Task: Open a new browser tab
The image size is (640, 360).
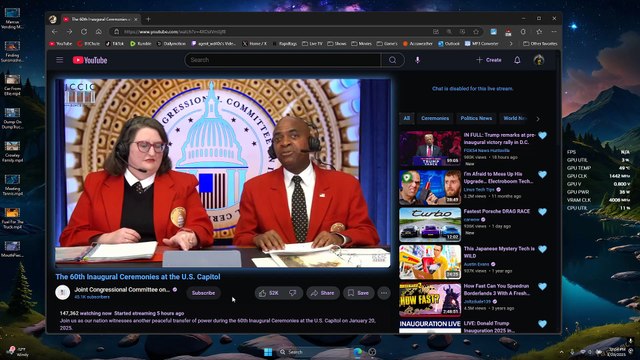Action: point(148,19)
